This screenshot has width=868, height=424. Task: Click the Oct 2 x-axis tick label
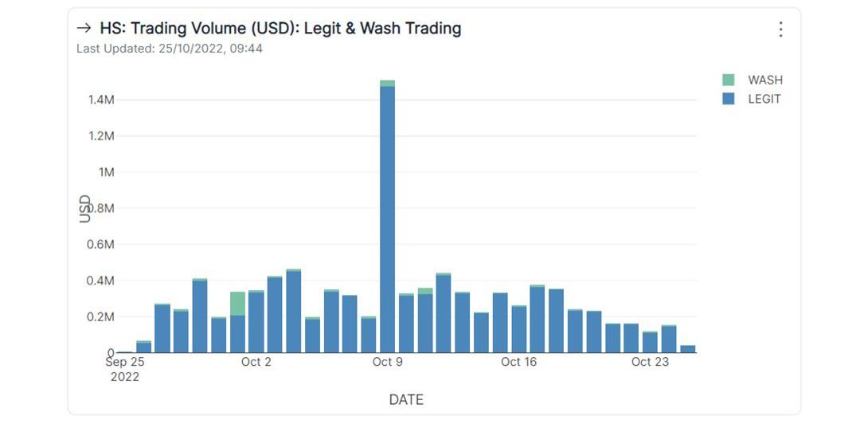click(x=256, y=363)
